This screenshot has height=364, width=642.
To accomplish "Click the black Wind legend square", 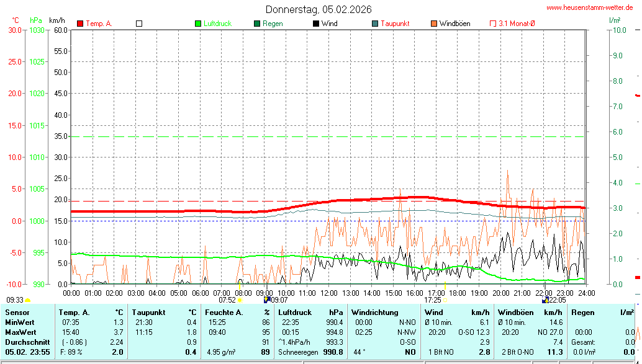I will click(x=316, y=24).
